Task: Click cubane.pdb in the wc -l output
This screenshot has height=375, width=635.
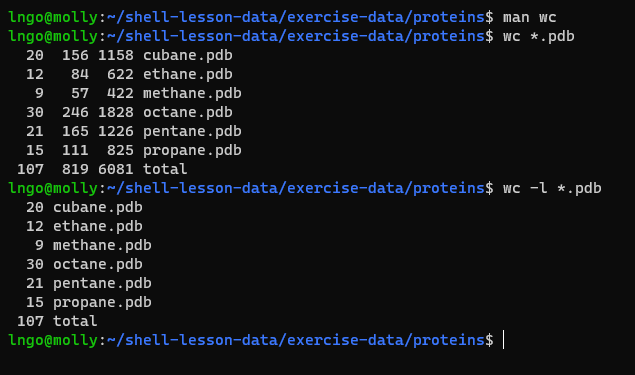Action: tap(98, 207)
